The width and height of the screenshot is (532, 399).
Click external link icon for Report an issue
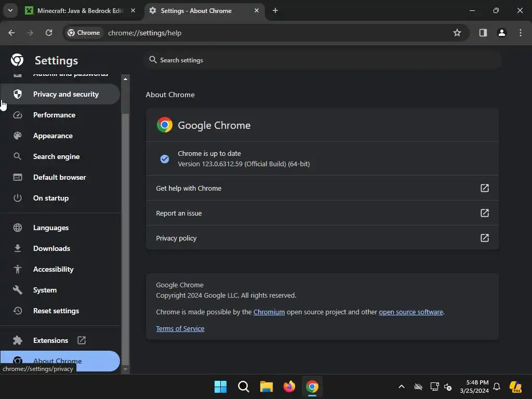(x=485, y=213)
